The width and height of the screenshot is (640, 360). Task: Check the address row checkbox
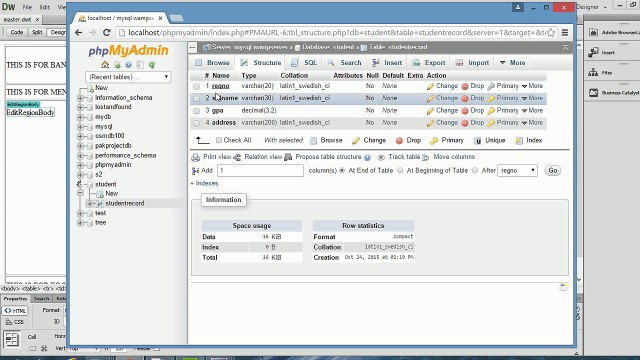tap(197, 123)
